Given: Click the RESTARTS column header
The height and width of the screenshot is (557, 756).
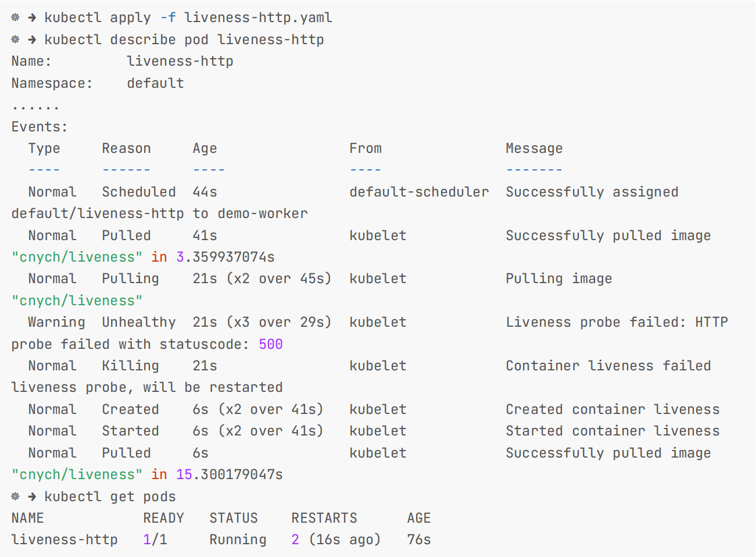Looking at the screenshot, I should (324, 518).
